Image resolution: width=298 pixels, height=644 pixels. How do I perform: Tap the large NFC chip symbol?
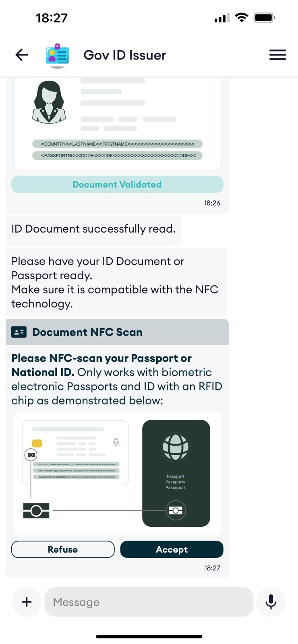36,510
